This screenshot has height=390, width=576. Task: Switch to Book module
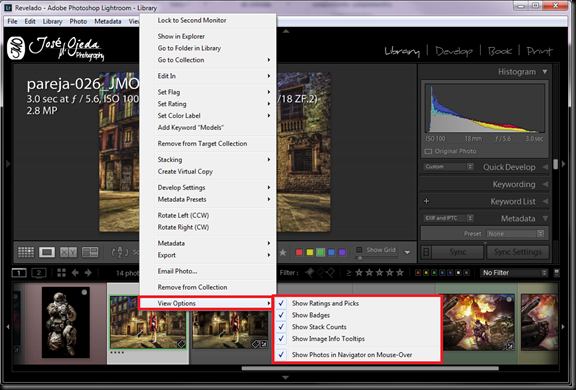pos(500,51)
